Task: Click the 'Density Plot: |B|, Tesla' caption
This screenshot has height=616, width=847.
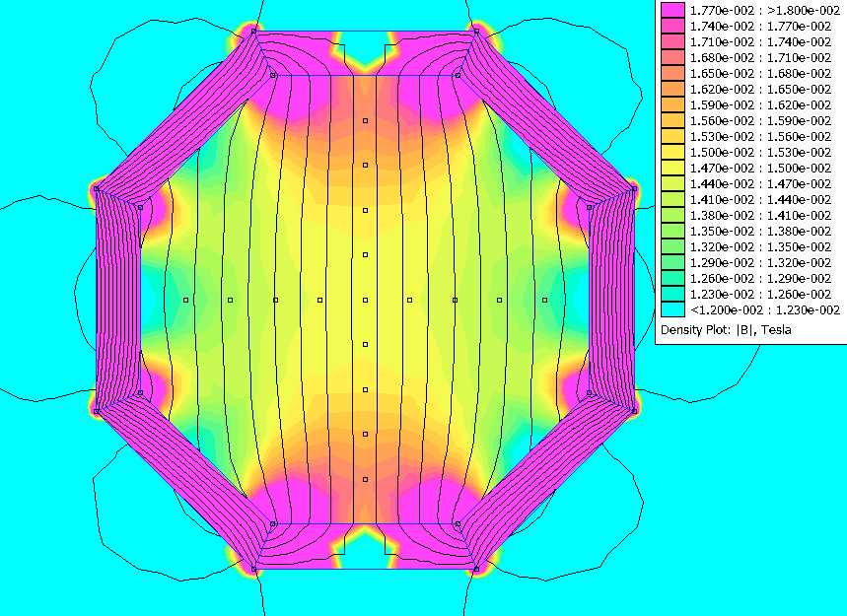Action: coord(726,330)
